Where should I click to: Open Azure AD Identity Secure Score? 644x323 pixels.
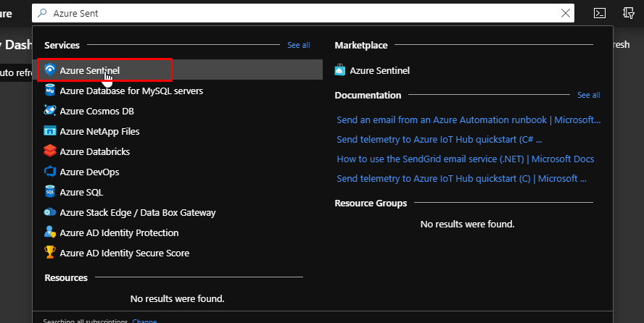click(x=124, y=253)
